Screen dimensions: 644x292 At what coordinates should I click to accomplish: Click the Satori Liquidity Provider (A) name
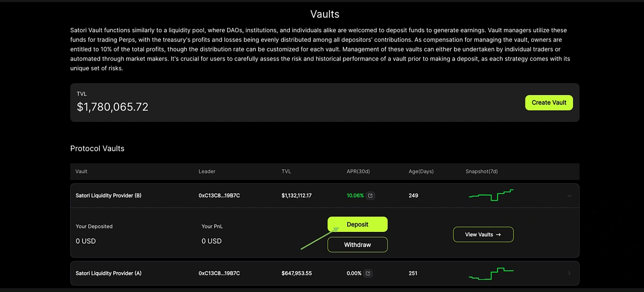pos(108,273)
